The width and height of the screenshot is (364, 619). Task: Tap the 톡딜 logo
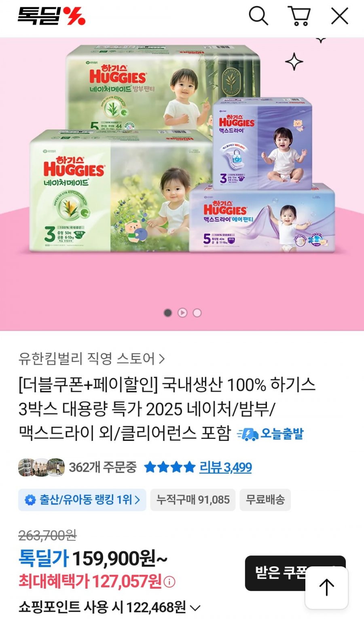coord(51,16)
